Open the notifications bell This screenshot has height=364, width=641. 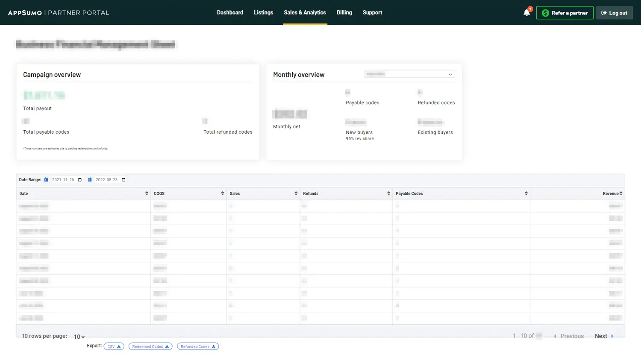click(x=526, y=13)
